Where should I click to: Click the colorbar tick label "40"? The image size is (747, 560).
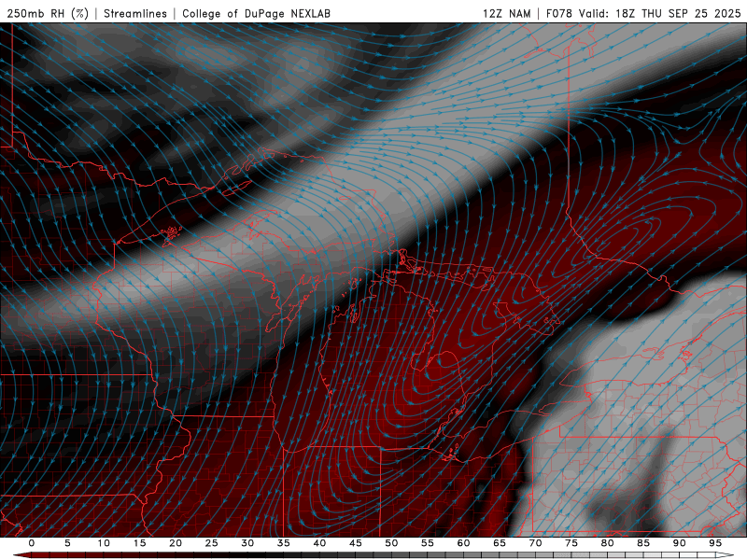pos(319,543)
